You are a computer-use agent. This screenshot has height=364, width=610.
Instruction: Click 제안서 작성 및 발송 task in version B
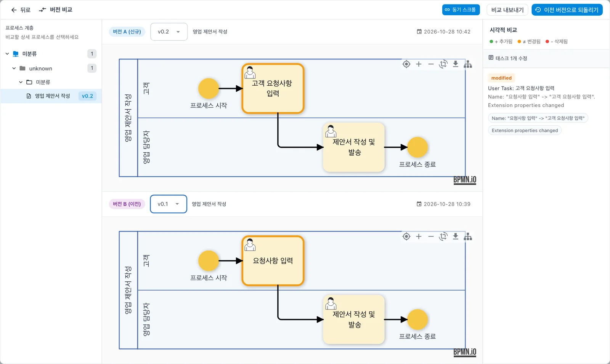click(x=354, y=319)
